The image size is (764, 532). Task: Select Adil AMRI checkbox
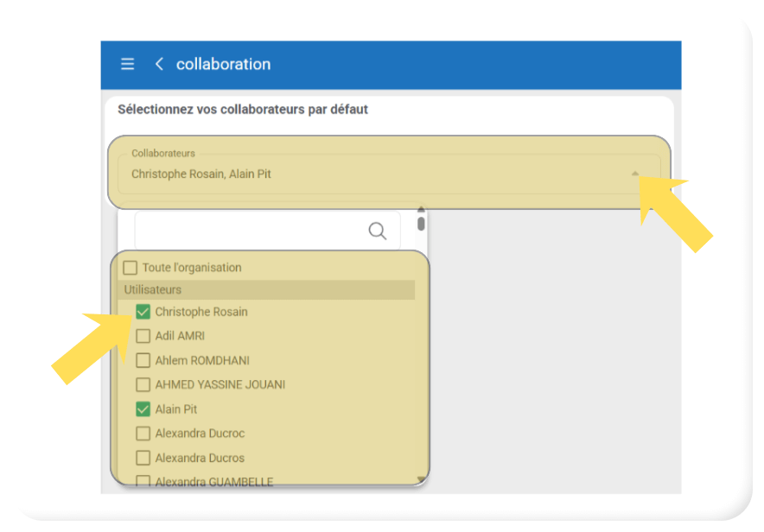click(x=143, y=336)
